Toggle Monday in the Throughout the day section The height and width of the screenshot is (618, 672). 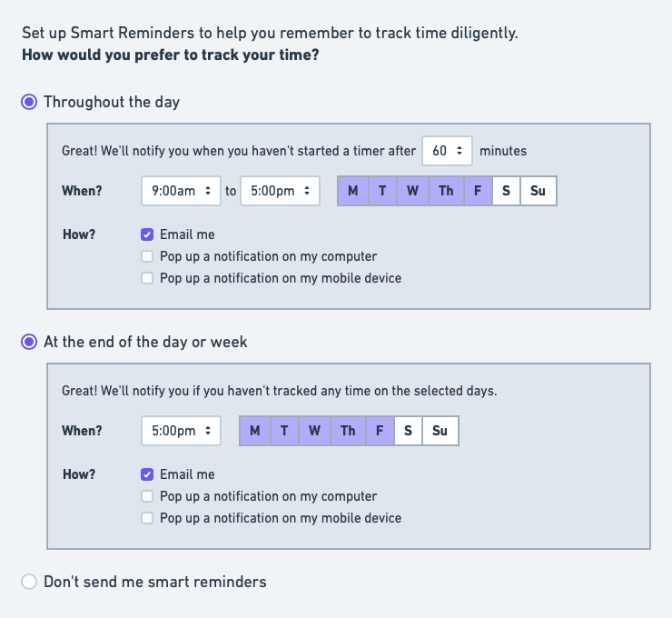coord(352,191)
